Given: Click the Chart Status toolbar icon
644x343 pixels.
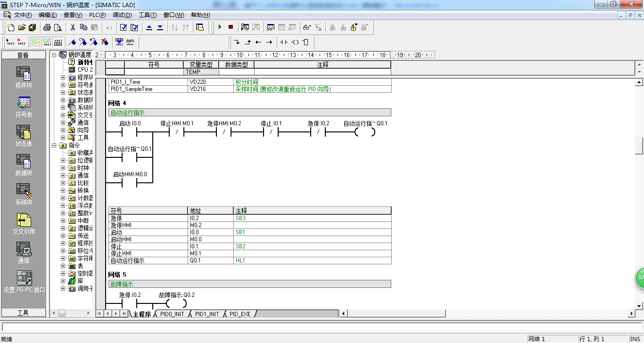Looking at the screenshot, I should [271, 27].
